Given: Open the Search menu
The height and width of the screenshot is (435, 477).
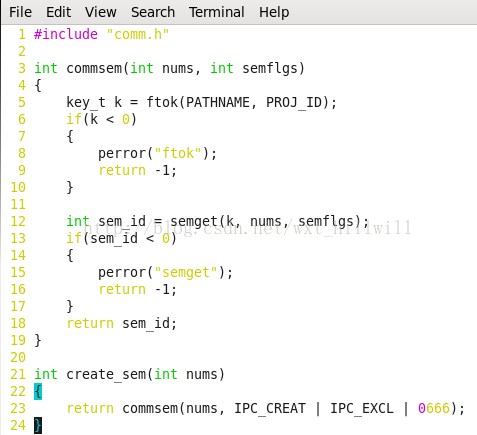Looking at the screenshot, I should 153,12.
